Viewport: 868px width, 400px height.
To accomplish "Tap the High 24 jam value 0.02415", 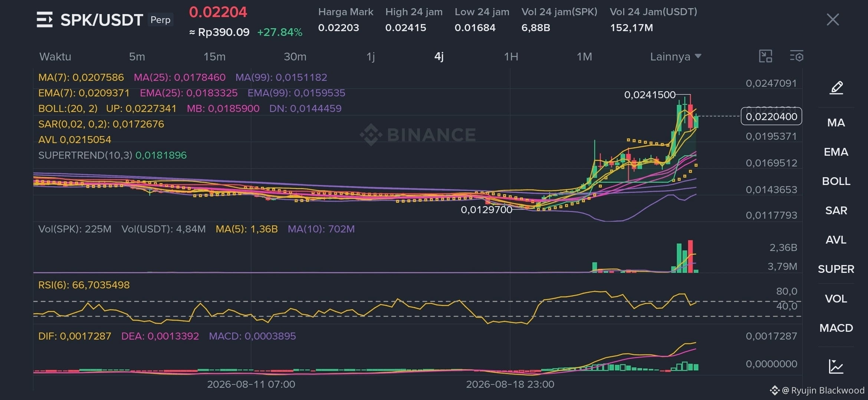I will click(x=405, y=28).
